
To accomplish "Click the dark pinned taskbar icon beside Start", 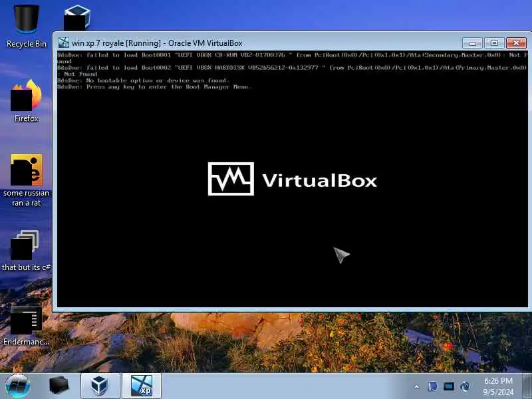I will [59, 386].
